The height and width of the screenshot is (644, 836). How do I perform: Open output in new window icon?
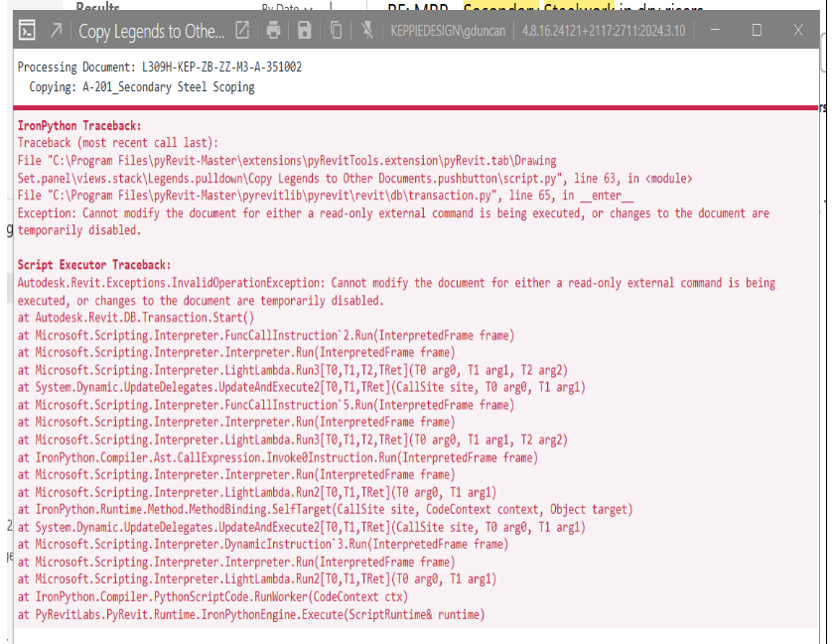(x=242, y=31)
